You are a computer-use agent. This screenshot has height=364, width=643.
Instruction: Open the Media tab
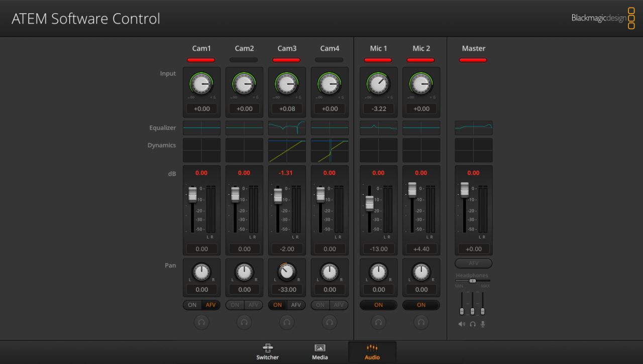pos(320,352)
